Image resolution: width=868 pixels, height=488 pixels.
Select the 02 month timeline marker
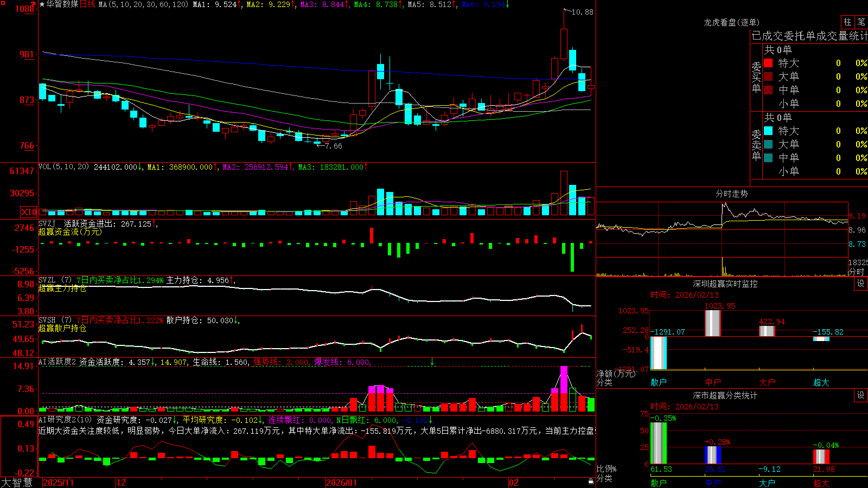tap(514, 483)
